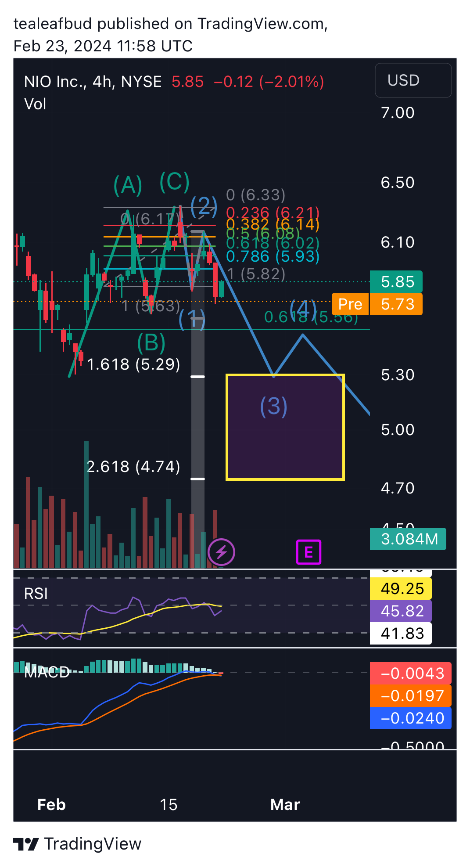Click the TradingView logo at bottom

77,843
